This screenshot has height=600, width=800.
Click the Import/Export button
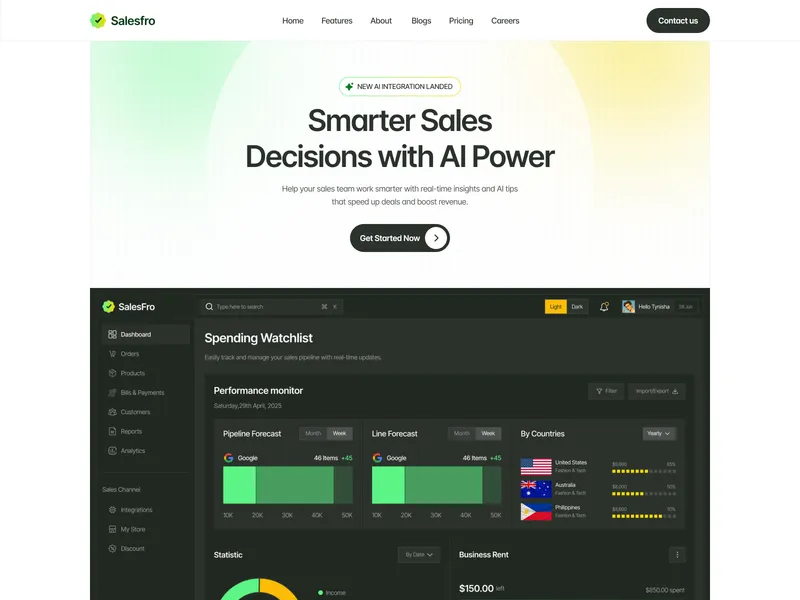pyautogui.click(x=657, y=391)
